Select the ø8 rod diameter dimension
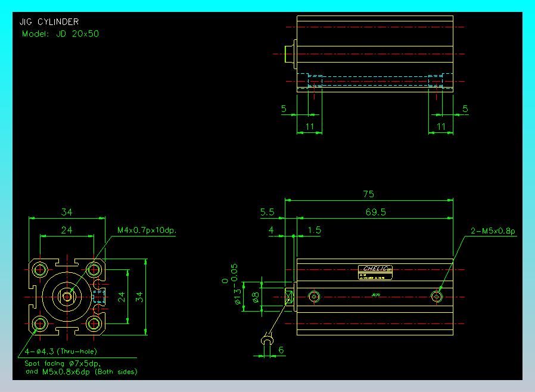The image size is (535, 392). [x=255, y=296]
